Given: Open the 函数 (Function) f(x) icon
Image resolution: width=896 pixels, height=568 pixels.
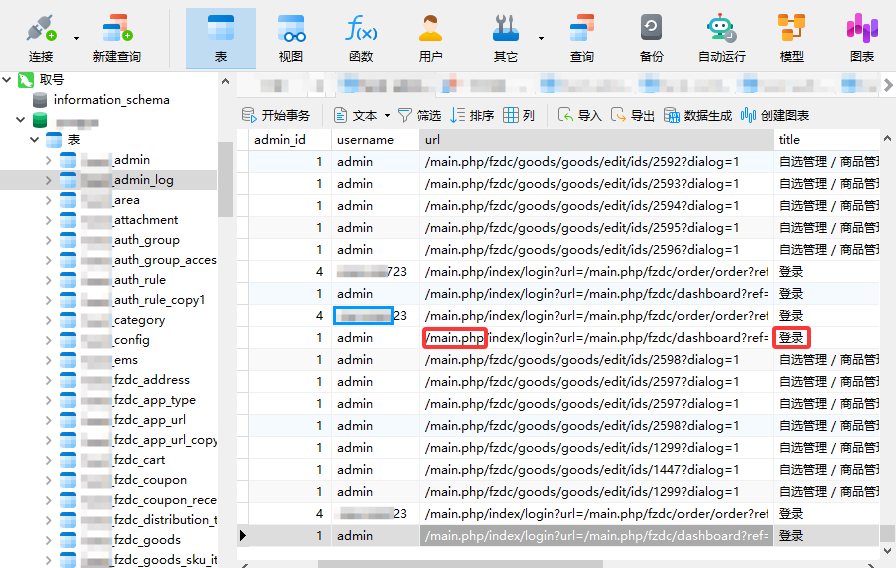Looking at the screenshot, I should tap(361, 29).
